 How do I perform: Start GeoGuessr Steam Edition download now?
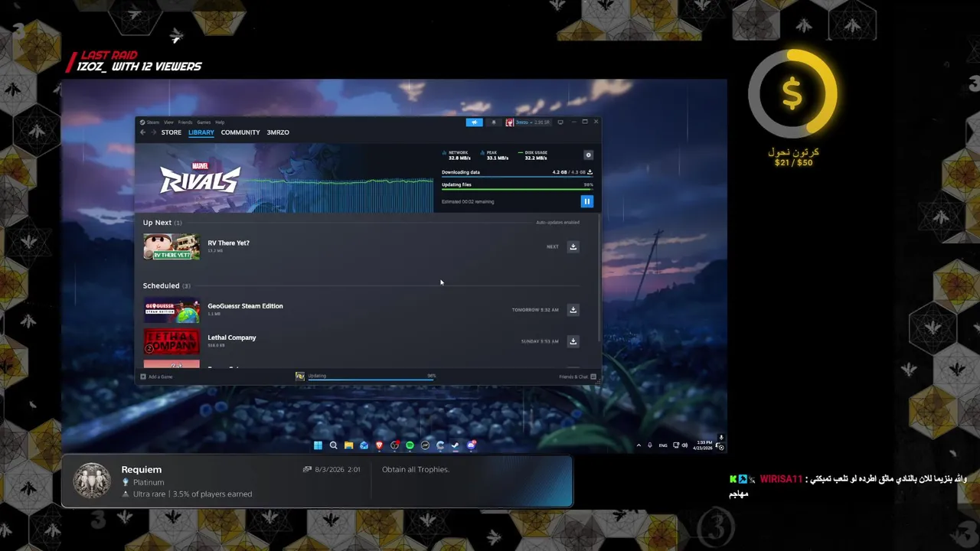[573, 310]
